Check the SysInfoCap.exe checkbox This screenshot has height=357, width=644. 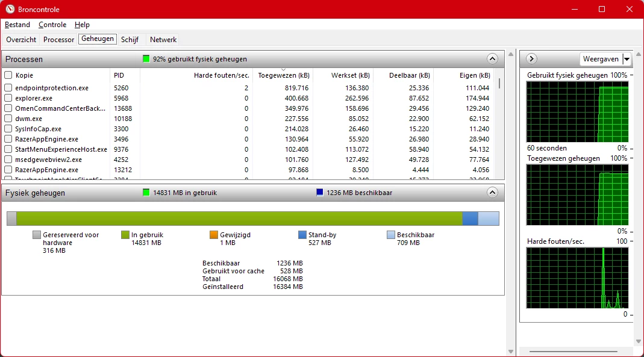[x=8, y=129]
